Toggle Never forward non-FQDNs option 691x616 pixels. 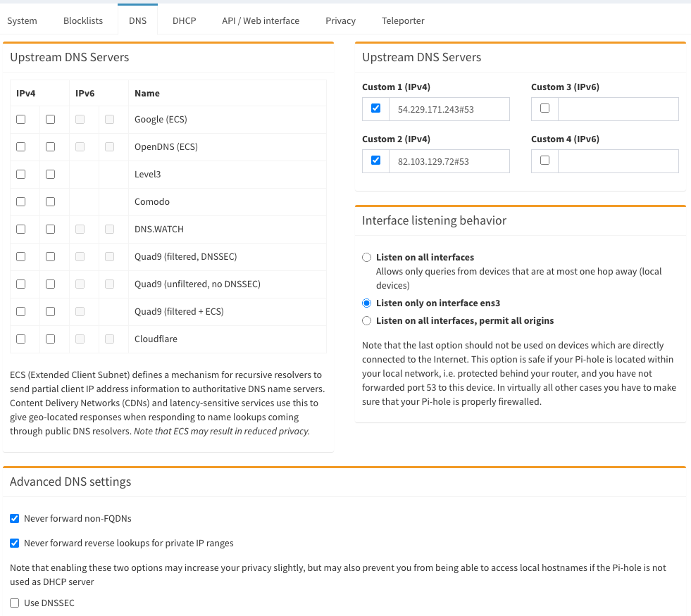[15, 519]
